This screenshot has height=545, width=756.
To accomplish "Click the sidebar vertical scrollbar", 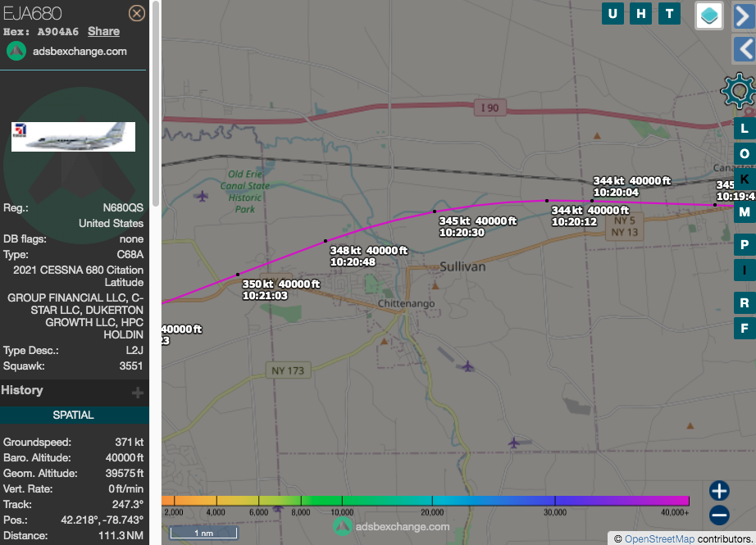I will point(157,103).
